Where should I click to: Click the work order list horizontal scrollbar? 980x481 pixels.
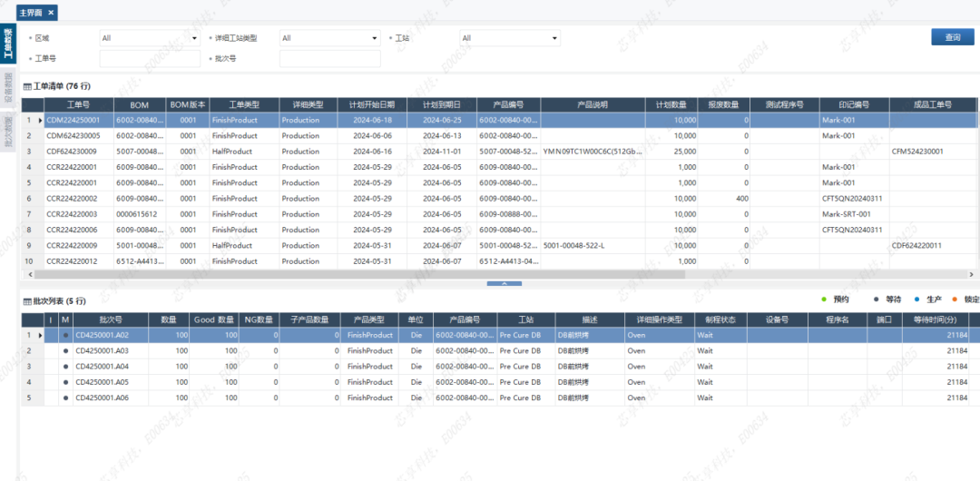[359, 274]
